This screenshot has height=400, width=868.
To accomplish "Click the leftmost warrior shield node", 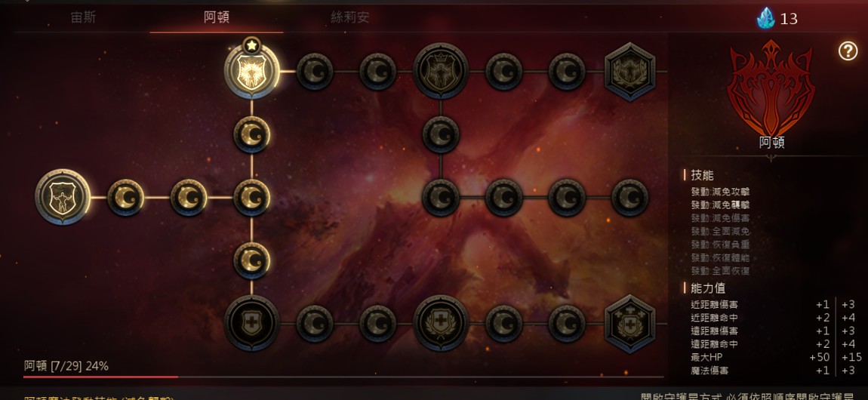I will [x=63, y=197].
